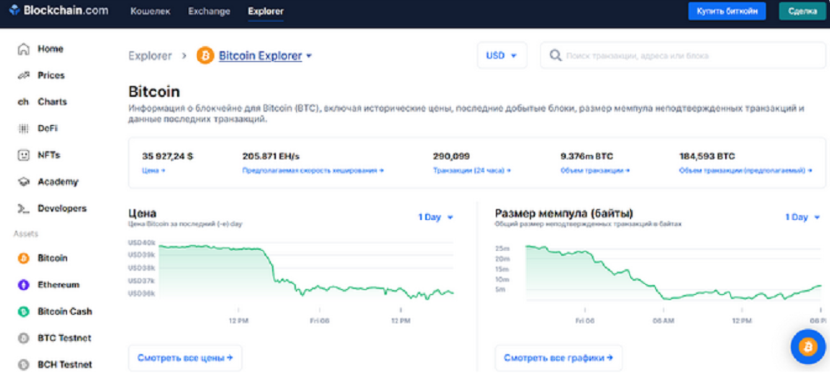Open the Транзакции (24 часа) link
Image resolution: width=831 pixels, height=384 pixels.
[x=472, y=171]
